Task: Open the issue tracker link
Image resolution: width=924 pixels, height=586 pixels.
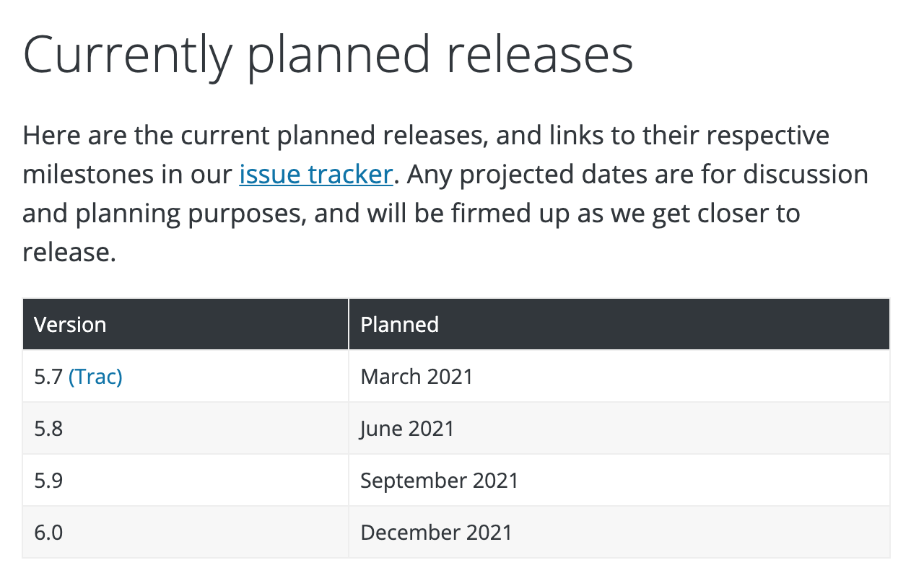Action: coord(315,175)
